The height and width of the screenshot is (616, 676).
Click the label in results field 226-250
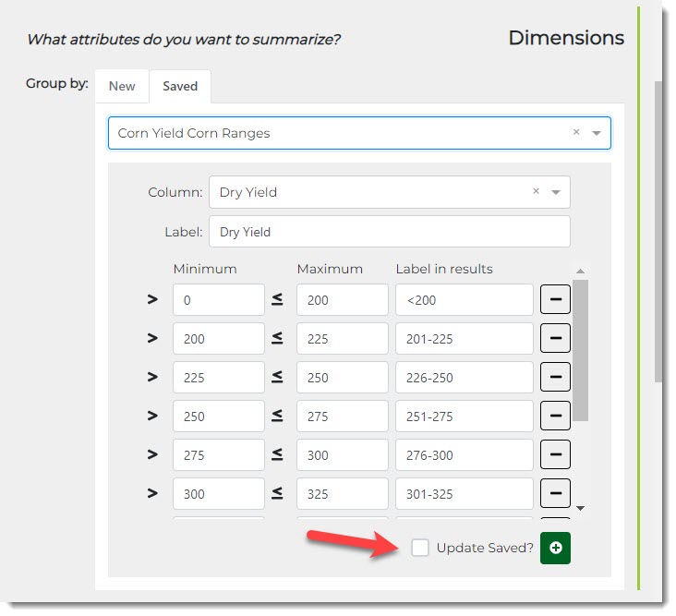tap(464, 377)
